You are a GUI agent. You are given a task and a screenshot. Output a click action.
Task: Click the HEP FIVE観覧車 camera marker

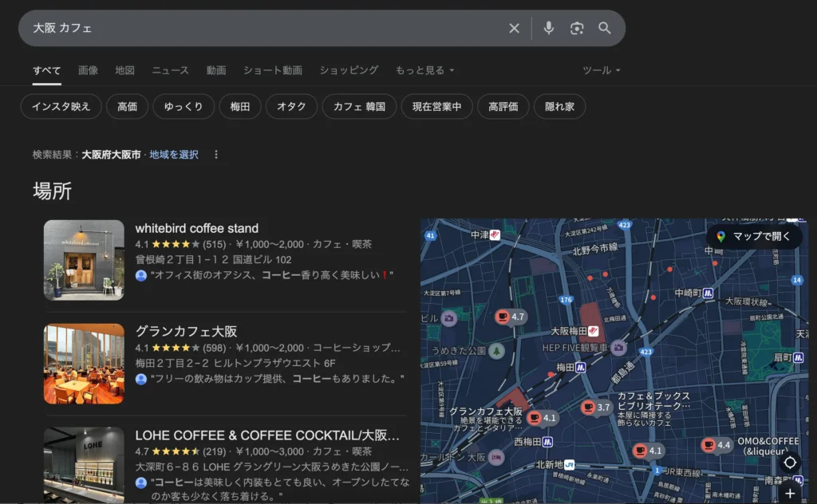pos(618,347)
